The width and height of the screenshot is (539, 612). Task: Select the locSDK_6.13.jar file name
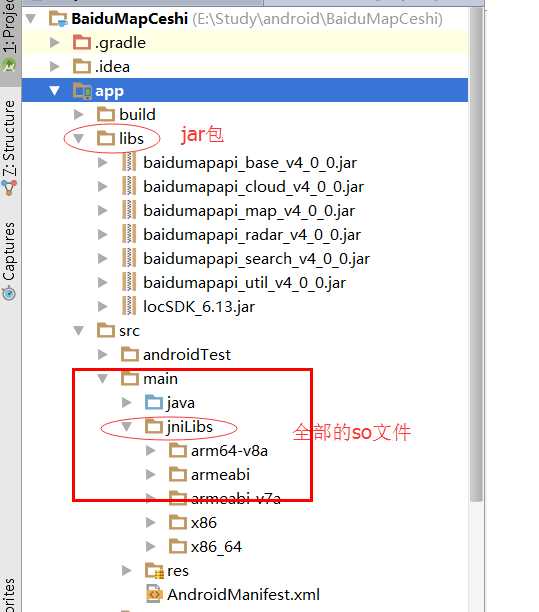coord(199,307)
